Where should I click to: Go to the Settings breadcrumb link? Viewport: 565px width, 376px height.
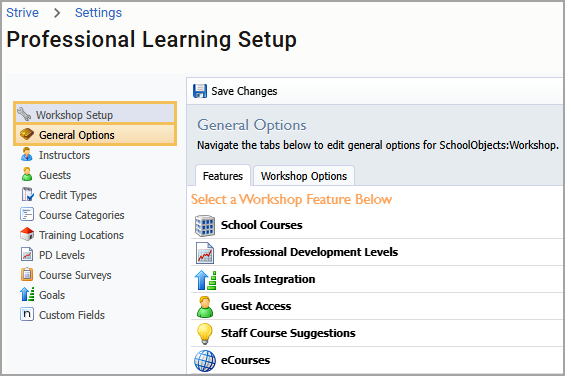point(98,13)
